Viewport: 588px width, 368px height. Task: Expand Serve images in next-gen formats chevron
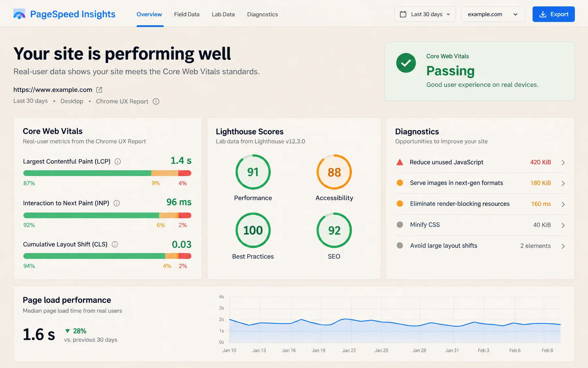pos(563,184)
